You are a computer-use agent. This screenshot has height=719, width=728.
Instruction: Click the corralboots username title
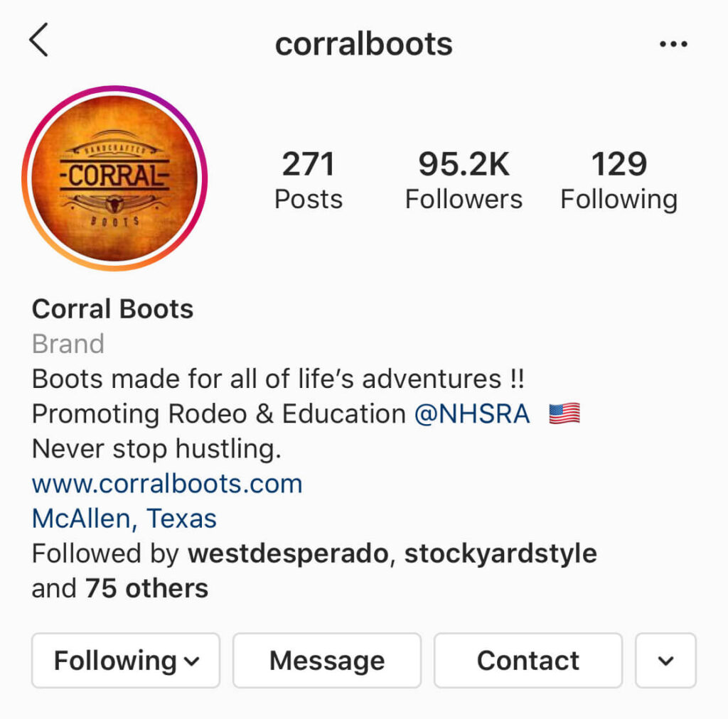(363, 45)
